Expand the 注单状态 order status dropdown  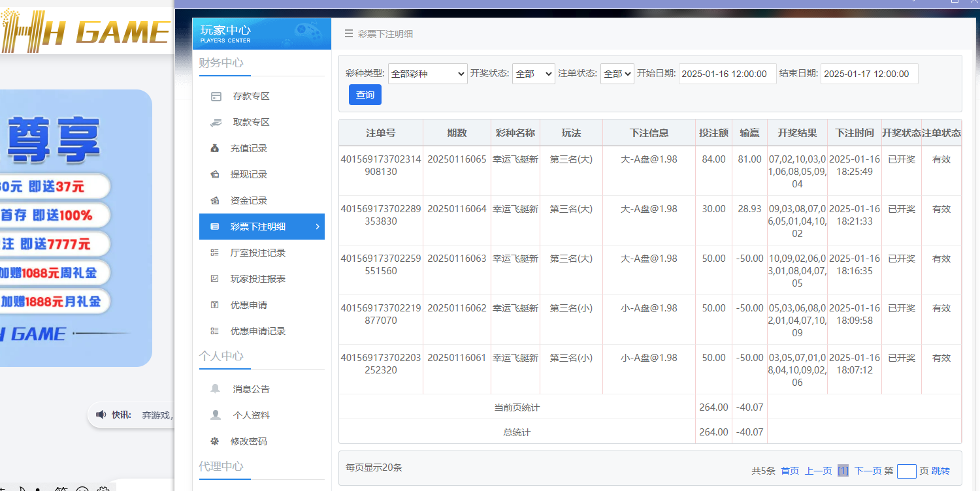click(617, 74)
